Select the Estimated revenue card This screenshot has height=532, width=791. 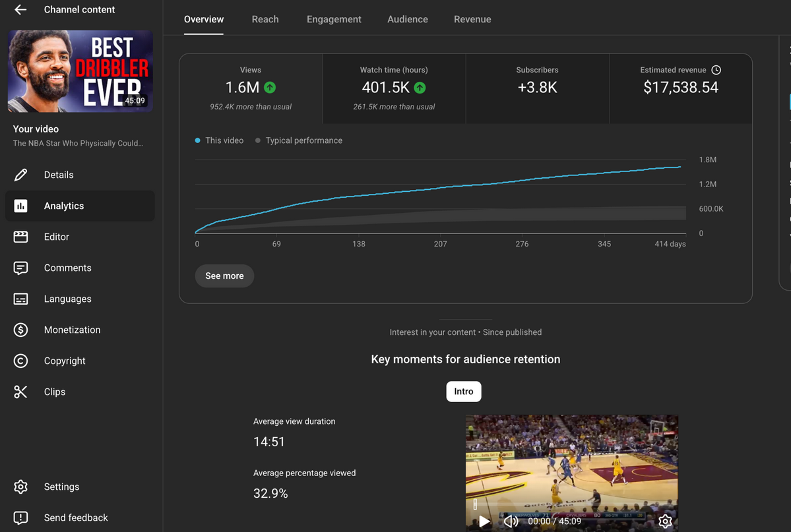(681, 88)
